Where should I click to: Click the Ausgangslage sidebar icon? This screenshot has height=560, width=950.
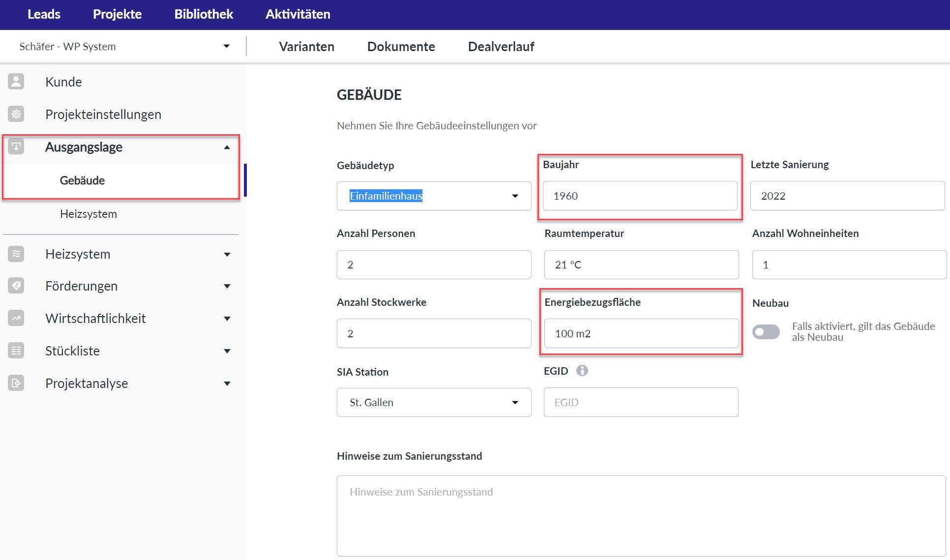16,147
